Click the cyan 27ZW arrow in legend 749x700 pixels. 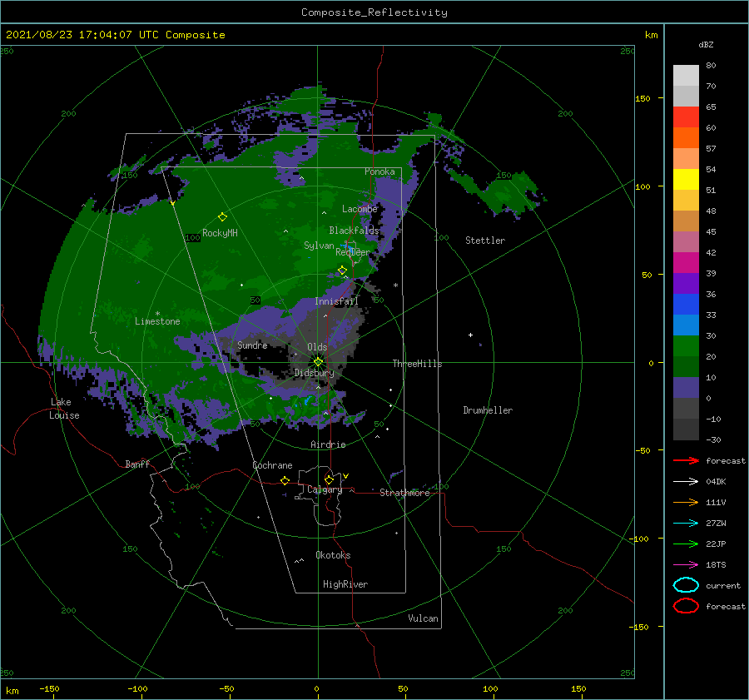point(686,524)
